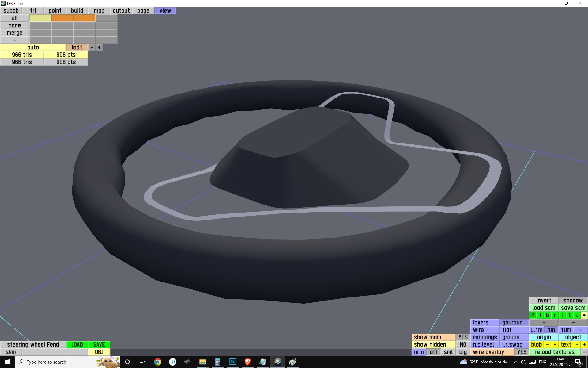
Task: Click the skin name field
Action: coord(55,352)
